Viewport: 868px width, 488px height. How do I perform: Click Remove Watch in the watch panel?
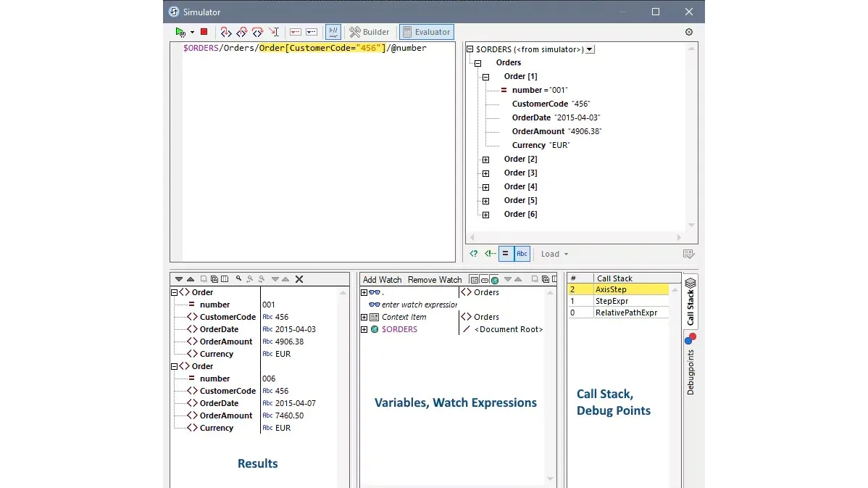click(x=435, y=279)
